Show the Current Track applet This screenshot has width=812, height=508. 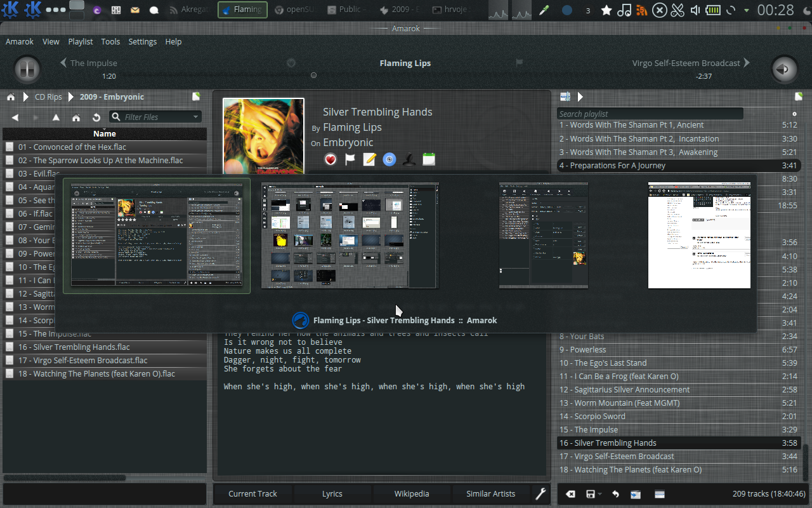[x=253, y=493]
